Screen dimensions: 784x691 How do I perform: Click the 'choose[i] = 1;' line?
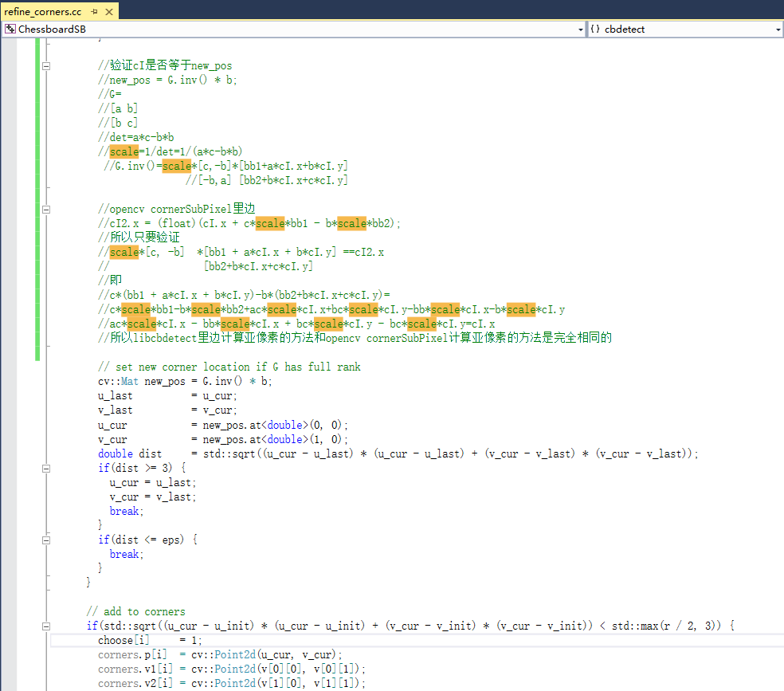(x=150, y=641)
